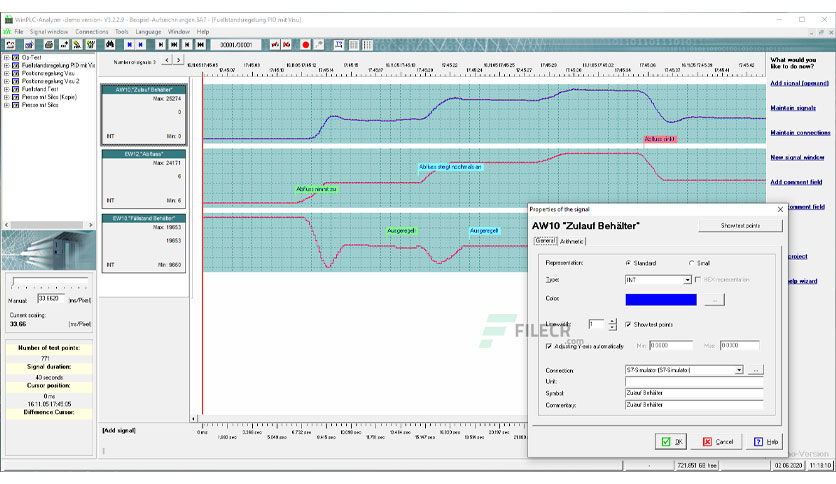This screenshot has width=836, height=484.
Task: Switch to the General tab
Action: coord(545,241)
